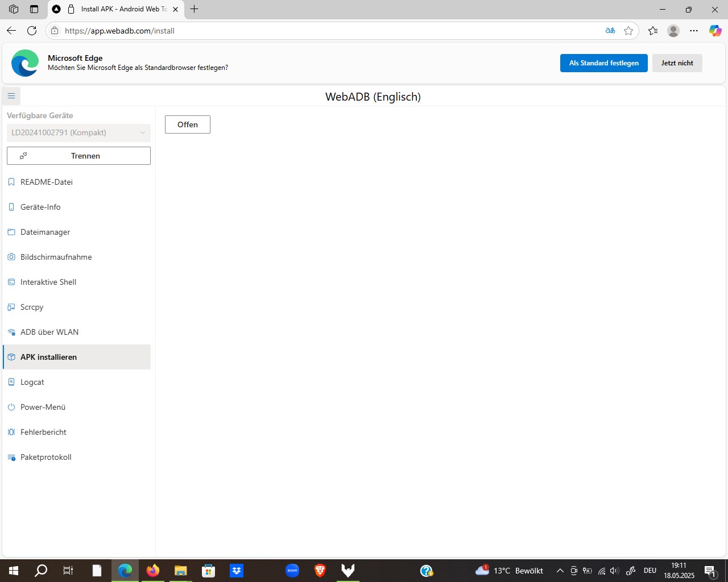Open a new browser tab
This screenshot has width=728, height=582.
195,9
